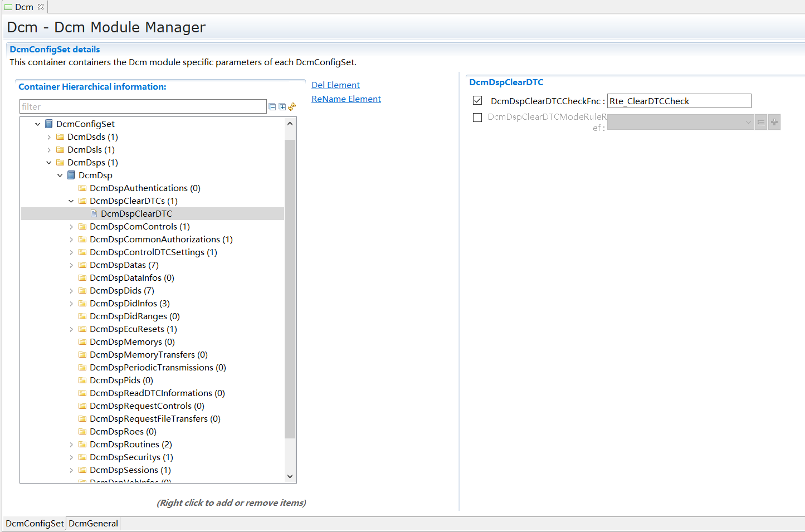Click the DcmDspRoutines folder icon
This screenshot has height=532, width=805.
[82, 445]
